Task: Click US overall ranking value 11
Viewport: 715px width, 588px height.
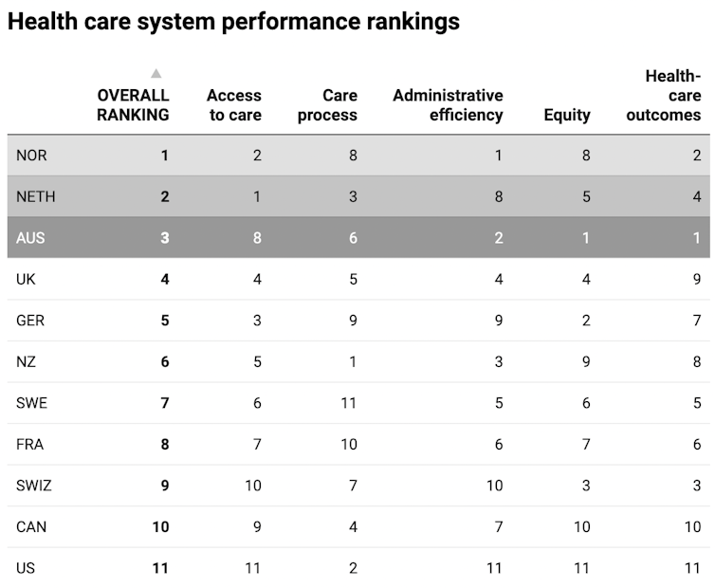Action: (x=160, y=568)
